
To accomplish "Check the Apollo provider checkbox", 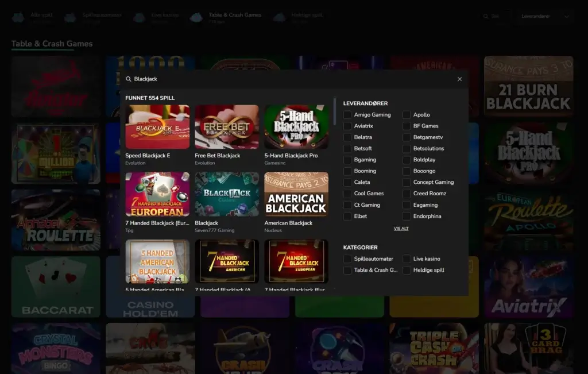I will point(407,115).
